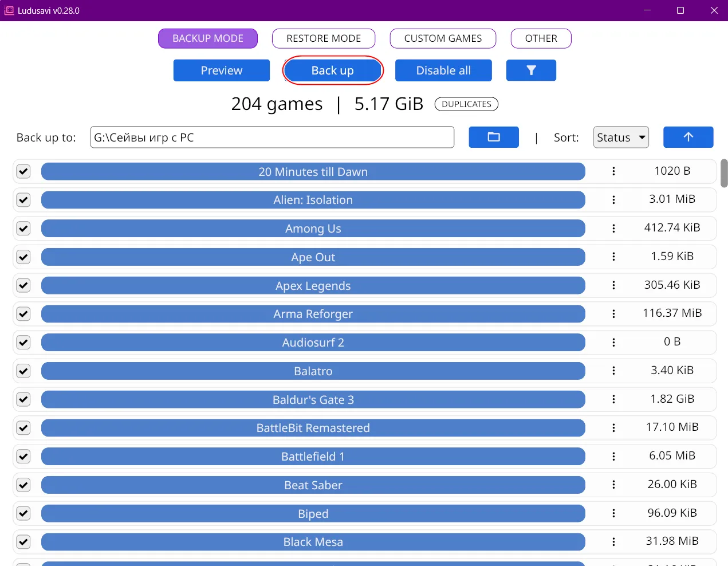Image resolution: width=728 pixels, height=566 pixels.
Task: Start backup with Back up button
Action: (333, 70)
